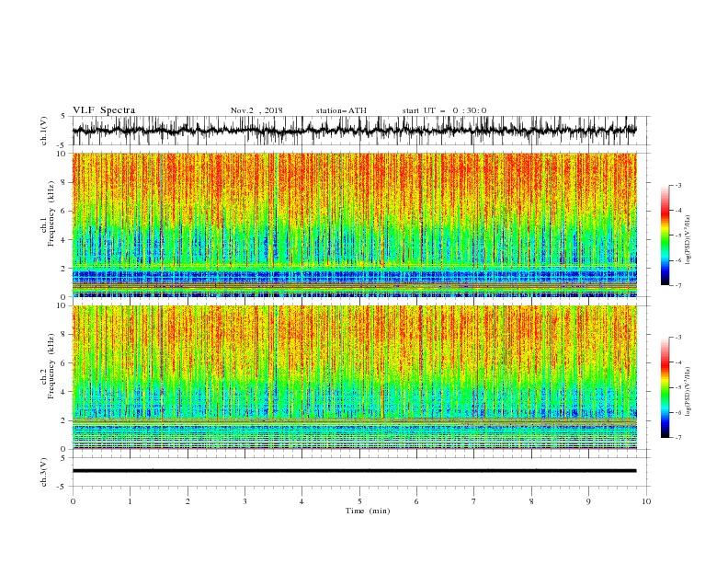Click the ch.1 voltage waveform trace
Screen dimensions: 728x563
[x=354, y=131]
